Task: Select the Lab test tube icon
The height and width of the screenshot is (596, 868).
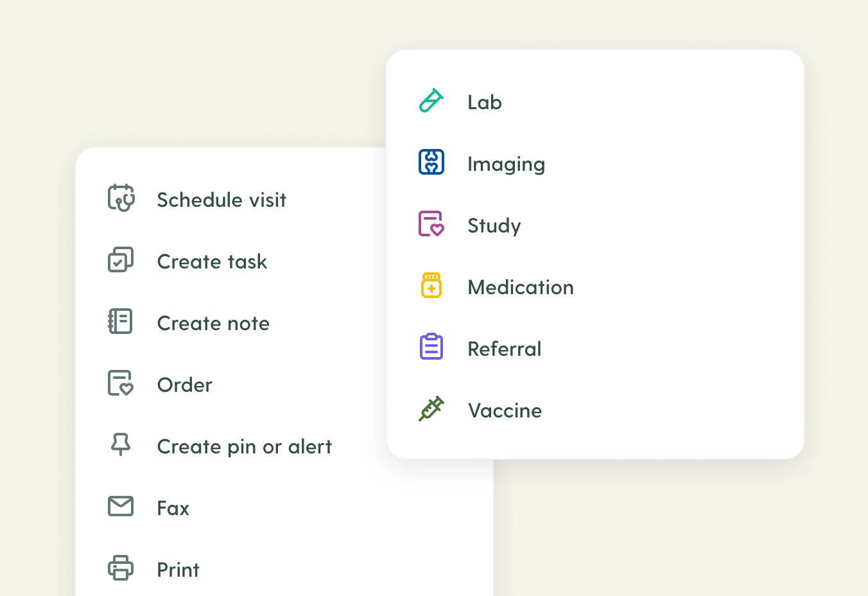Action: 431,100
